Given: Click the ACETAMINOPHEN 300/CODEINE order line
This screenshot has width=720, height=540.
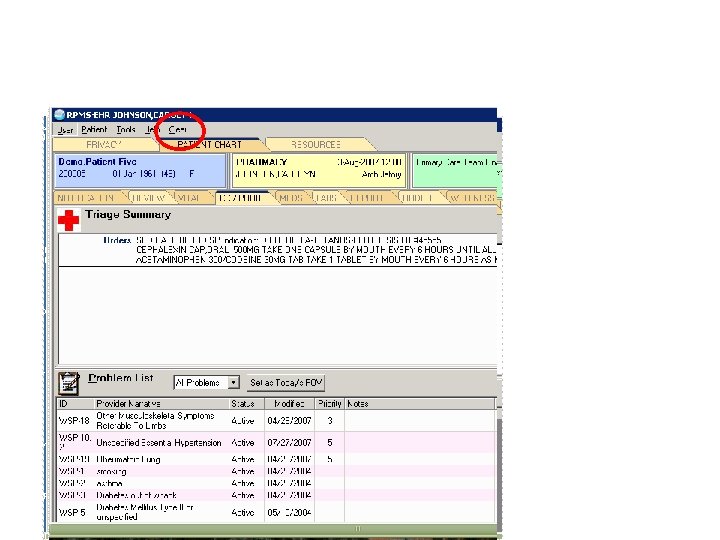Looking at the screenshot, I should pos(316,260).
